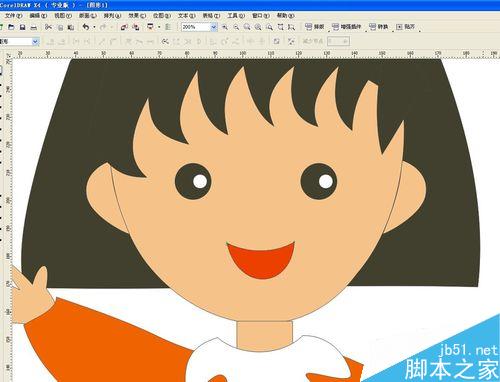Image resolution: width=500 pixels, height=382 pixels.
Task: Open the property bar dropdown below the toolbar
Action: pyautogui.click(x=35, y=42)
